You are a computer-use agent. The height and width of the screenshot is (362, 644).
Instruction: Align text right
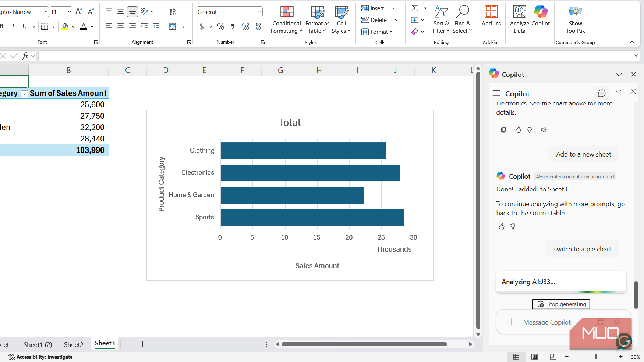(132, 26)
